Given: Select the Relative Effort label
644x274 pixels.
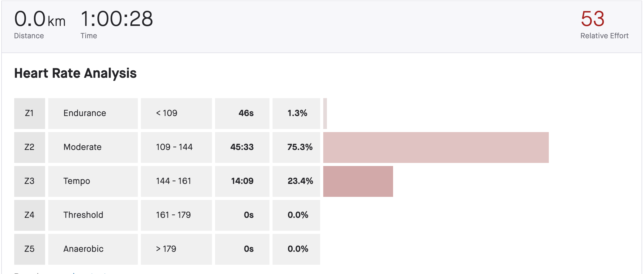Looking at the screenshot, I should pos(604,36).
